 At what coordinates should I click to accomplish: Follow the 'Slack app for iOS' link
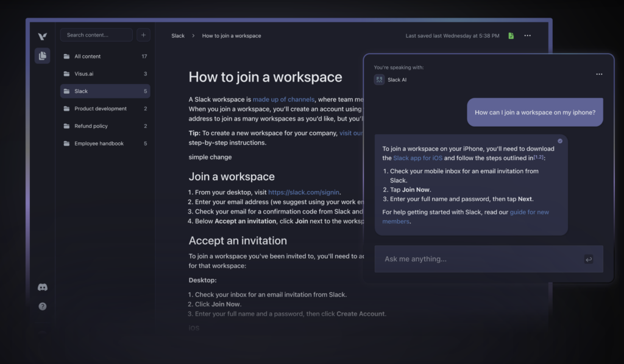[x=417, y=158]
